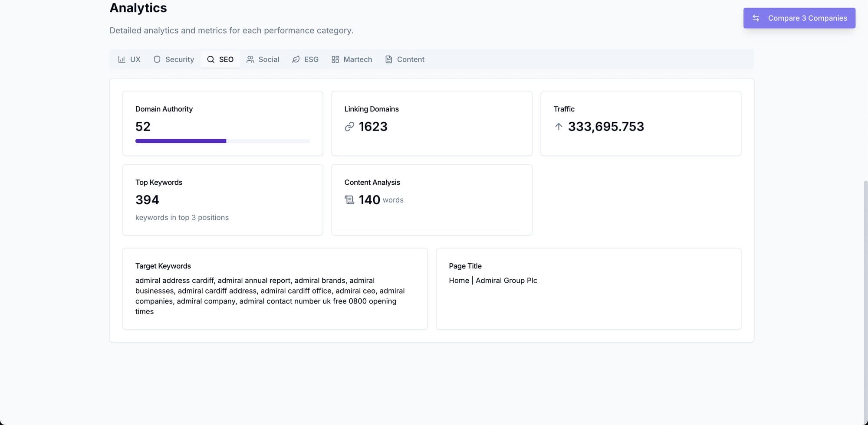Screen dimensions: 868x425
Task: Open the Security tab
Action: [x=174, y=59]
